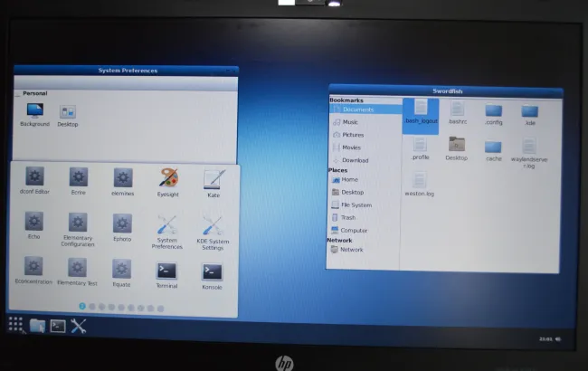Select the waylandserver.log file
588x371 pixels.
(529, 153)
